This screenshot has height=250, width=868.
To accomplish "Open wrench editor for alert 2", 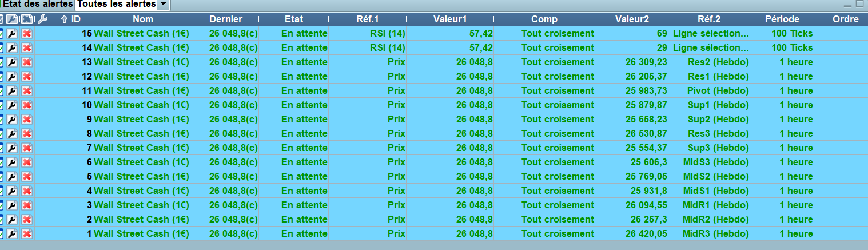I will pos(11,220).
